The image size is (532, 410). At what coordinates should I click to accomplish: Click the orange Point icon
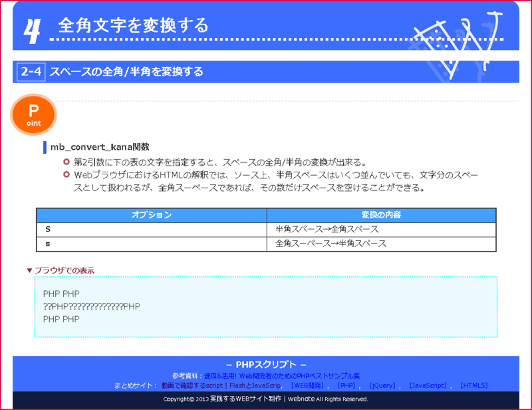tap(33, 114)
